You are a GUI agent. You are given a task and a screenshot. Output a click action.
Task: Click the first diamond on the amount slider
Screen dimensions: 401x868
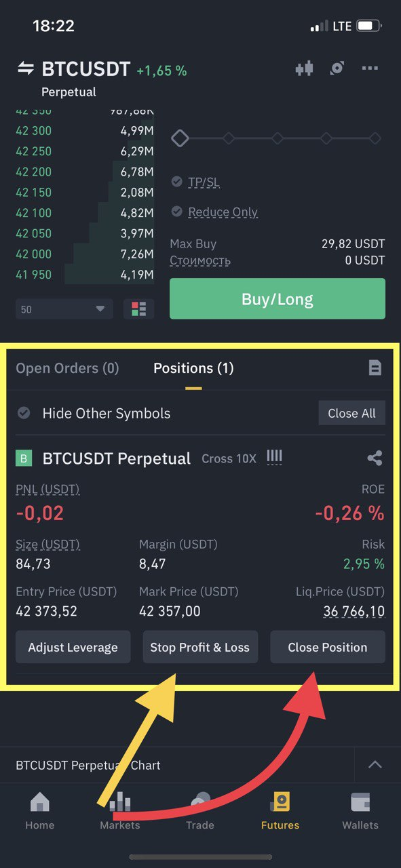180,138
